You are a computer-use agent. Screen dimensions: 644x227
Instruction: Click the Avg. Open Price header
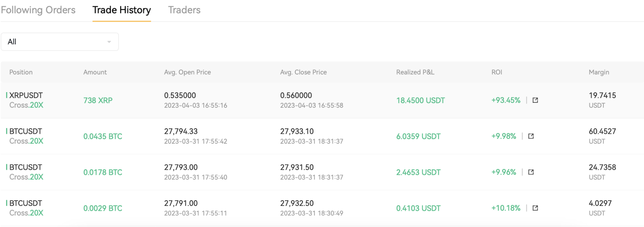tap(187, 72)
